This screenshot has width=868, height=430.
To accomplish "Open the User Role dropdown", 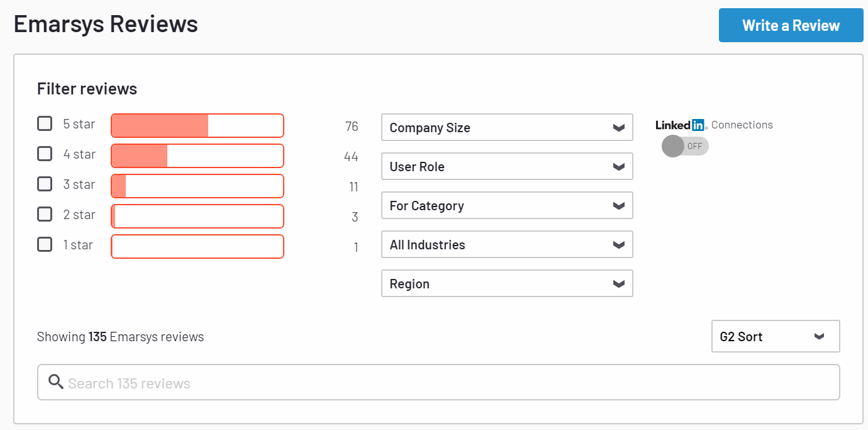I will (x=507, y=166).
